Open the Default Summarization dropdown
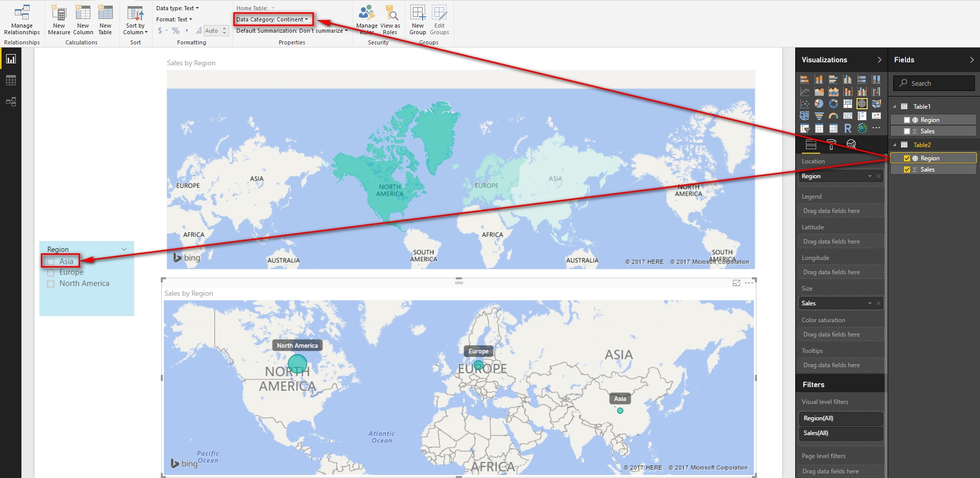The height and width of the screenshot is (478, 980). point(292,31)
